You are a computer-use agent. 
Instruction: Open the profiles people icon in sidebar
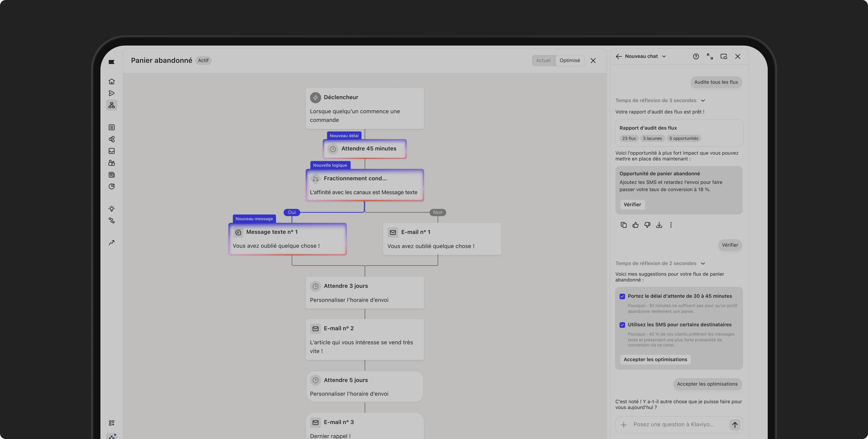click(x=112, y=163)
